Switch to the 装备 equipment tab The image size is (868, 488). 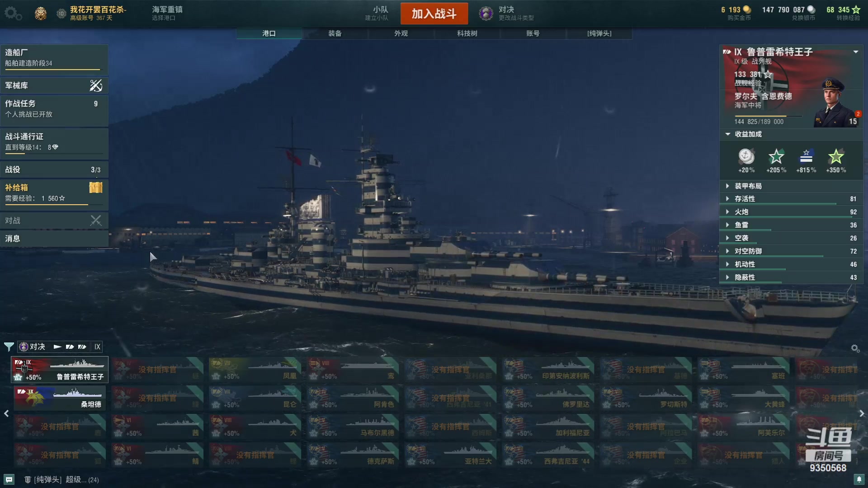pyautogui.click(x=335, y=33)
